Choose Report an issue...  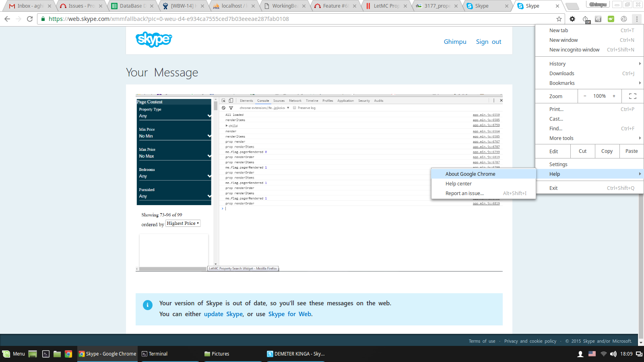483,193
